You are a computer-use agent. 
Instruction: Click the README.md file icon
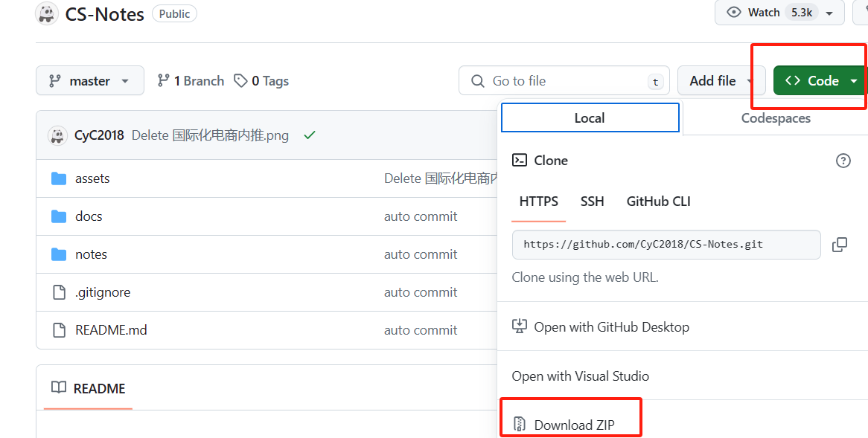(59, 330)
